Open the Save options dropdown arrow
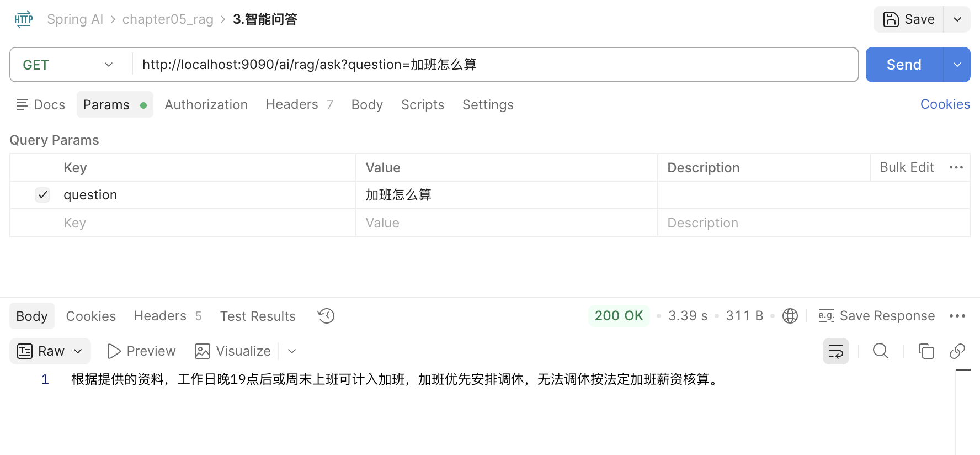The height and width of the screenshot is (455, 980). [957, 19]
